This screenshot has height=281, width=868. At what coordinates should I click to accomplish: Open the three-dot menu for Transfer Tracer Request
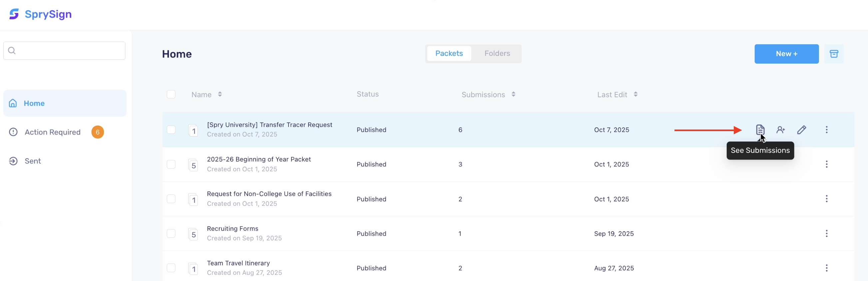(826, 130)
